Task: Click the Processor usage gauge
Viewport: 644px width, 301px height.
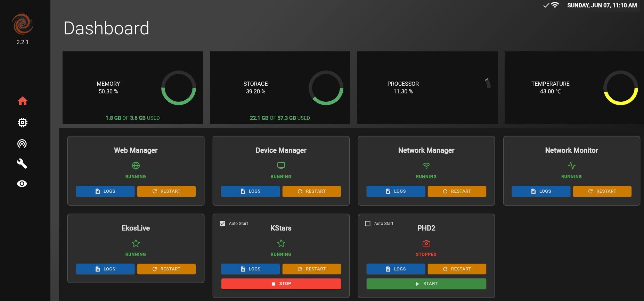Action: 488,83
